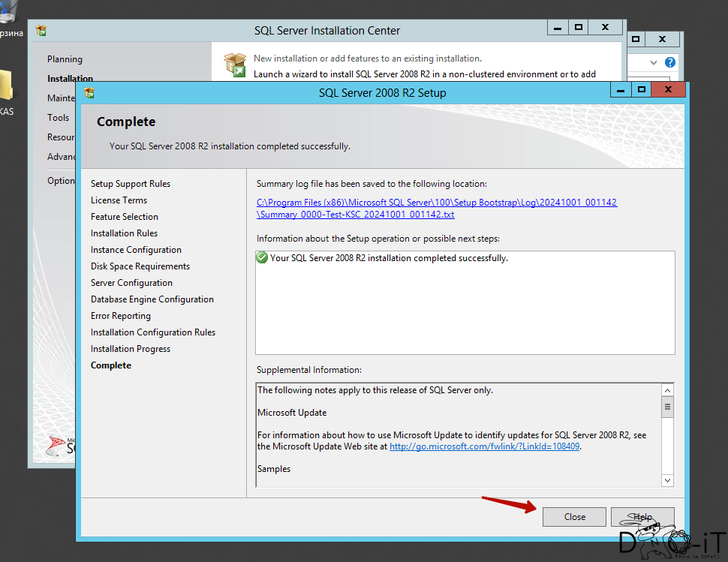Open the yellow folder on the desktop
Image resolution: width=728 pixels, height=562 pixels.
pyautogui.click(x=7, y=86)
